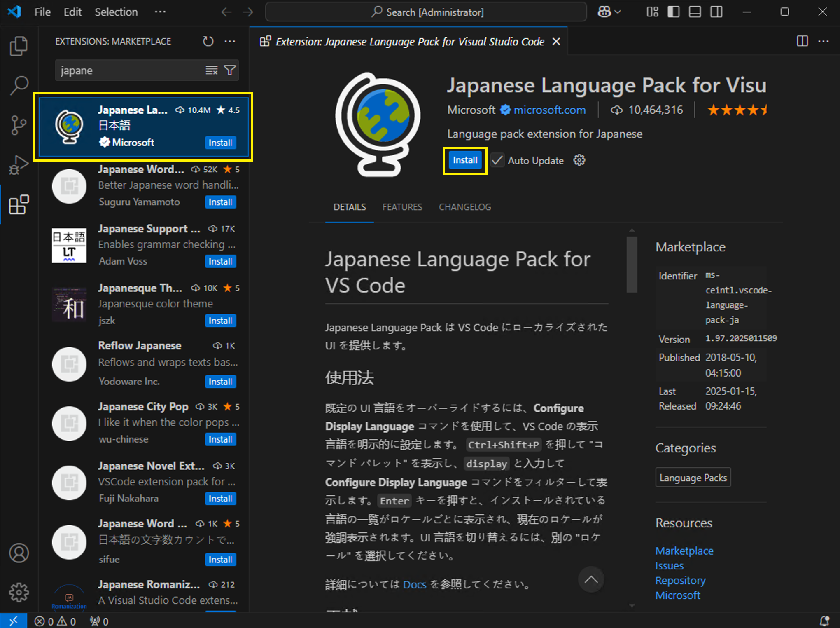840x628 pixels.
Task: Install the Japanese Language Pack from details page
Action: [x=465, y=160]
